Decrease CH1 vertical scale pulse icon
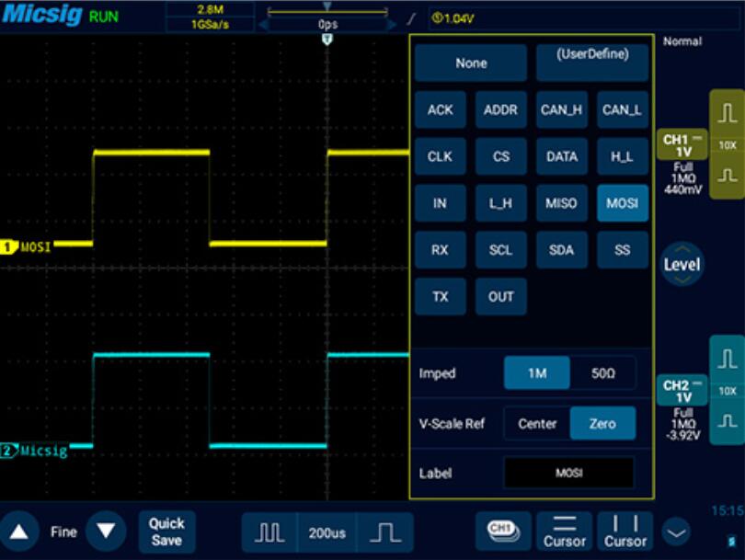 point(727,176)
